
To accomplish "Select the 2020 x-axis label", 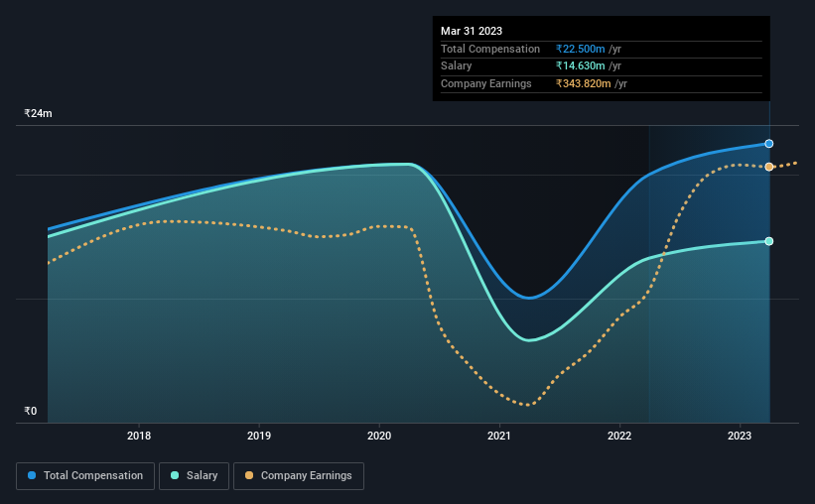I will point(379,436).
